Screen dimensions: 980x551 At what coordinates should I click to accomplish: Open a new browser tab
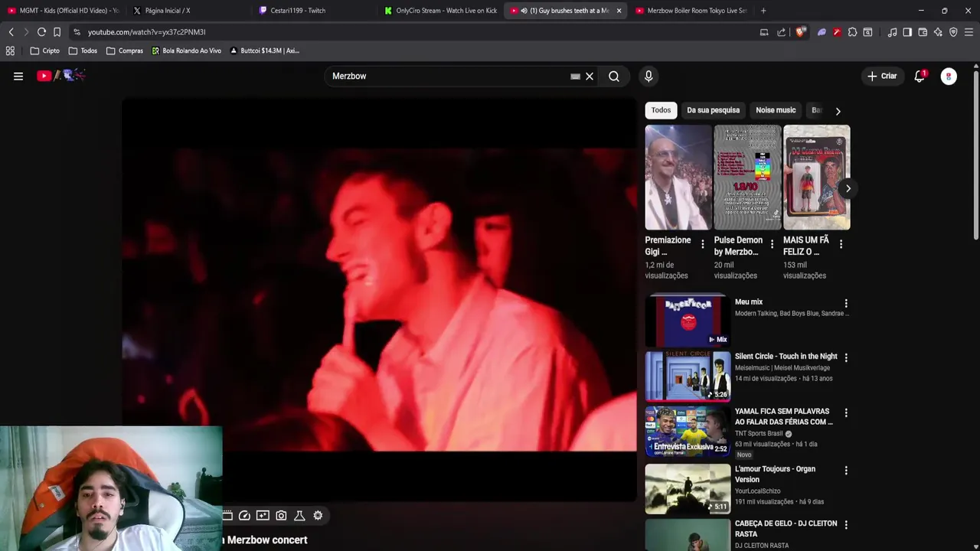pos(763,11)
